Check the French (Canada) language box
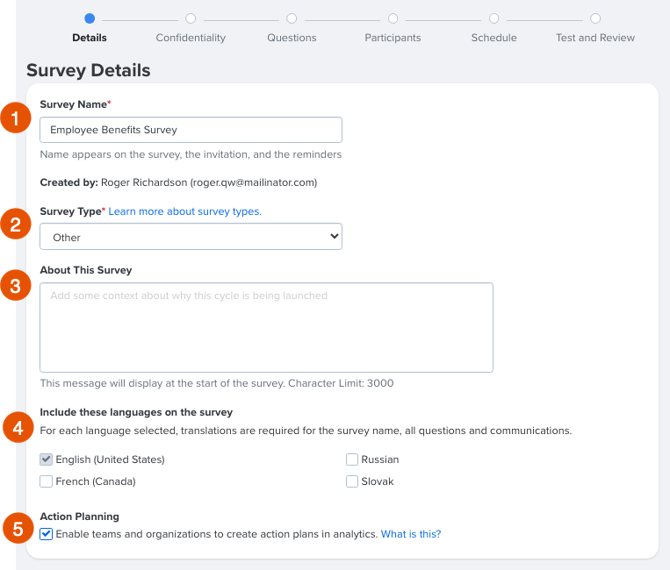The height and width of the screenshot is (570, 670). 46,482
